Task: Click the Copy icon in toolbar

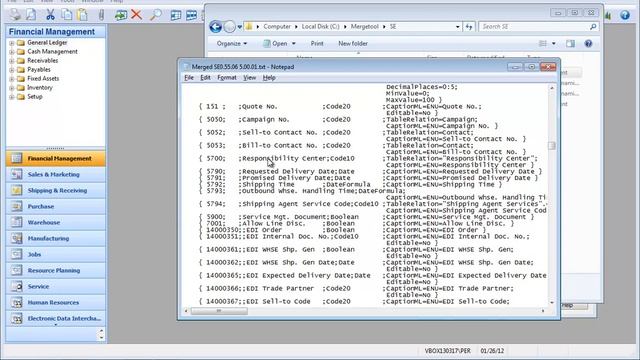Action: (67, 15)
